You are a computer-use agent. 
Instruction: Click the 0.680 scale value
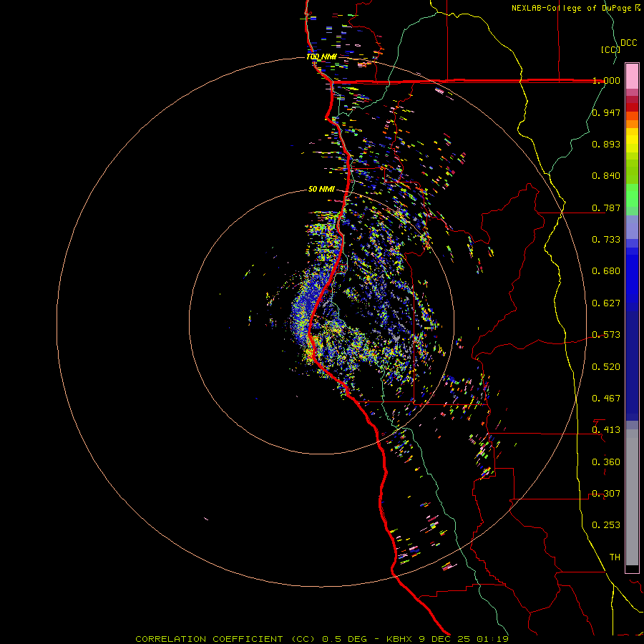pos(606,271)
